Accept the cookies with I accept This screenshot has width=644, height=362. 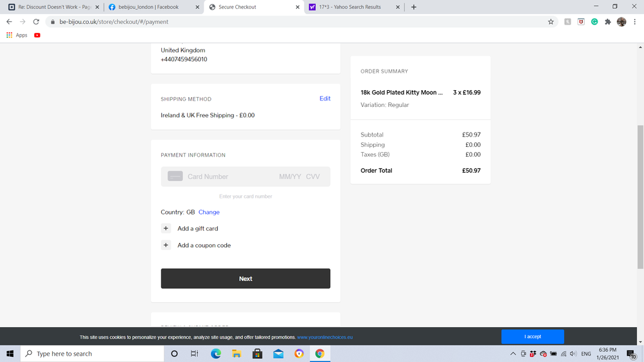(532, 336)
